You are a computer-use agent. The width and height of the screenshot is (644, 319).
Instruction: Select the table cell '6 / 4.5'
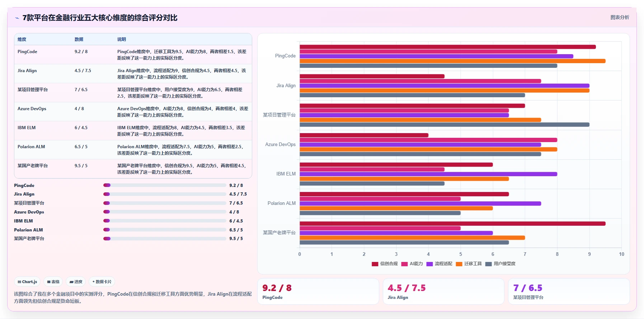(81, 128)
